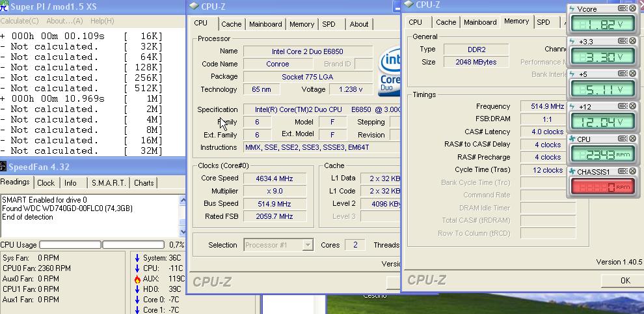
Task: Open Info tab in SpeedFan
Action: click(x=70, y=183)
